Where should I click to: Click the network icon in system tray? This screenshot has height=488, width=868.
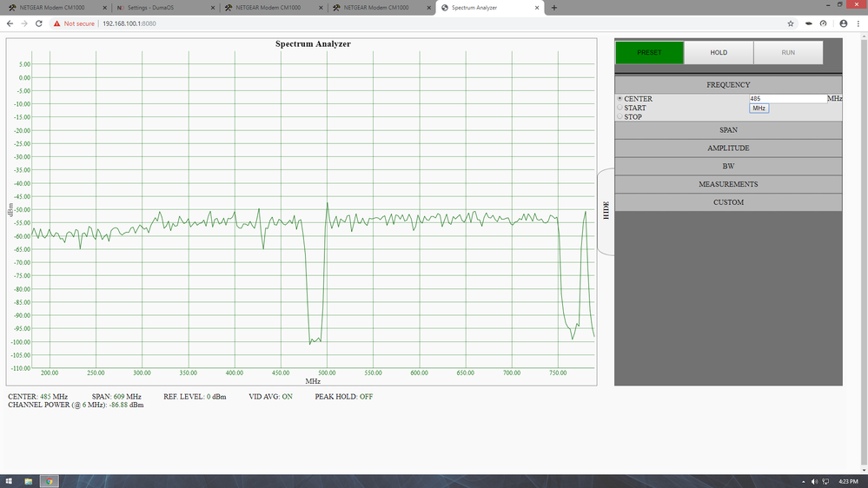point(825,482)
